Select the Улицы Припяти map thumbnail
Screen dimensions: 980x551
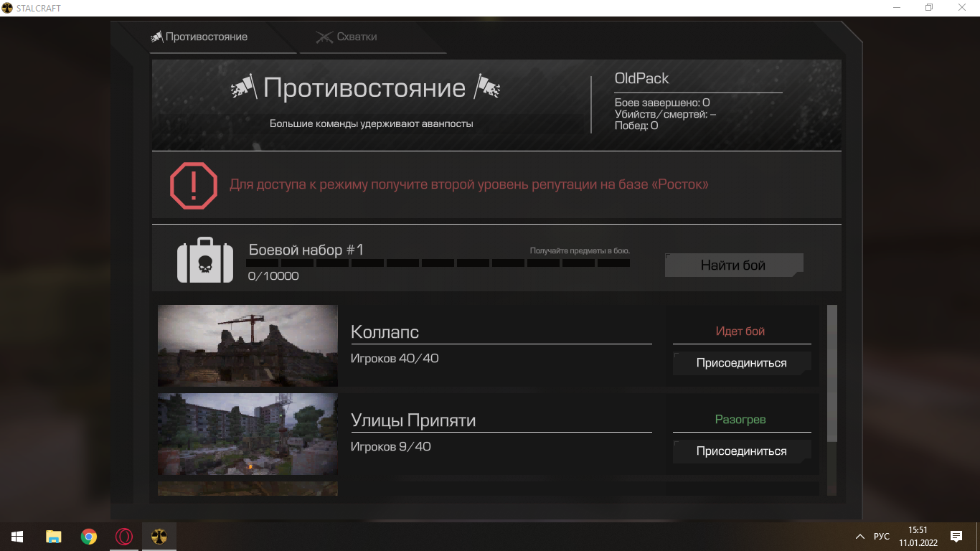tap(248, 434)
